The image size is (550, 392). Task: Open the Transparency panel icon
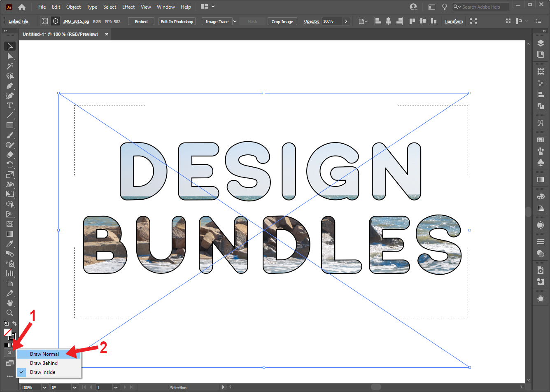pos(541,254)
